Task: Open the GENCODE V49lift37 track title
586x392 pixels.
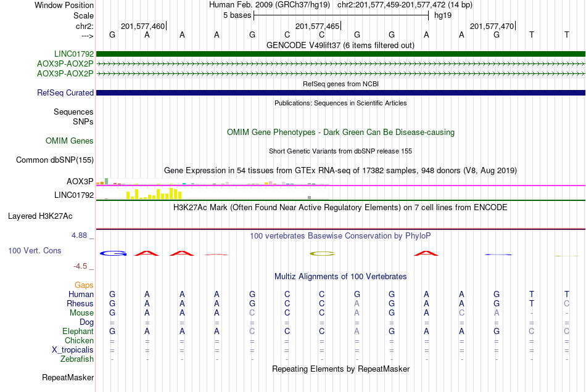Action: 340,45
